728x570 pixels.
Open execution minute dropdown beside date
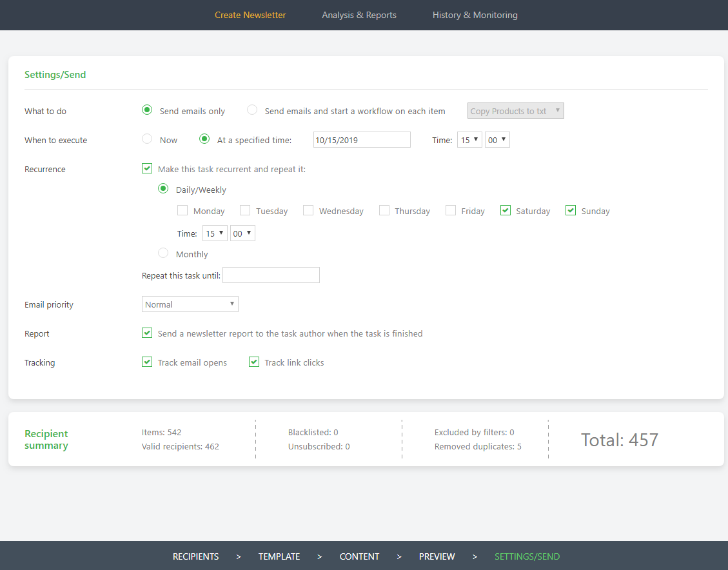click(x=497, y=140)
